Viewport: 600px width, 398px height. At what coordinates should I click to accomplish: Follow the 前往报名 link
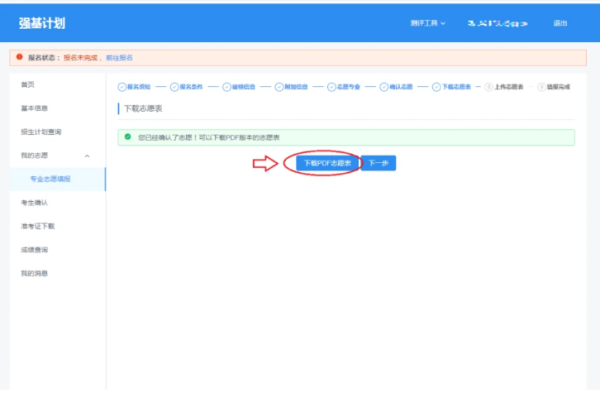click(x=119, y=58)
